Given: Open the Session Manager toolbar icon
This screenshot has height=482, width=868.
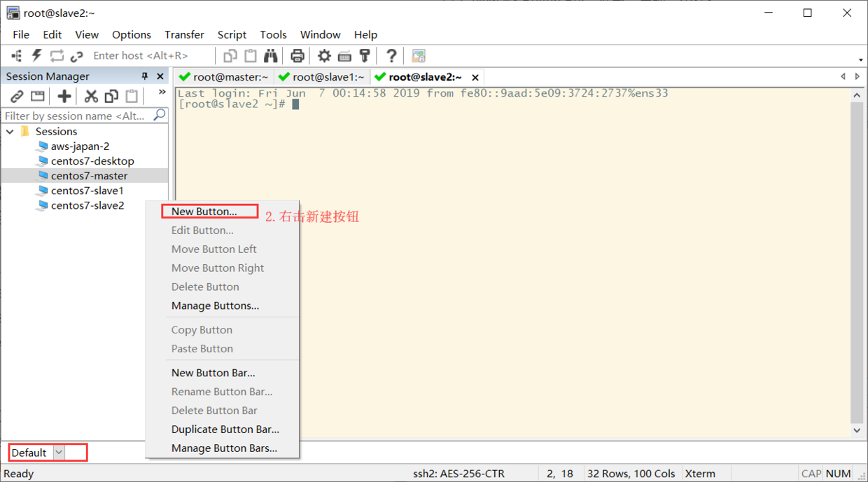Looking at the screenshot, I should [17, 55].
